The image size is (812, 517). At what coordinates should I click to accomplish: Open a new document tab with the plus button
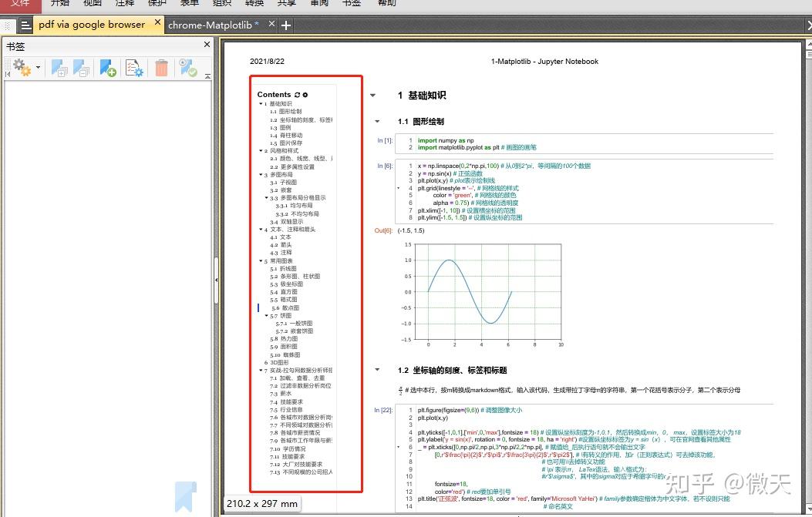coord(285,24)
